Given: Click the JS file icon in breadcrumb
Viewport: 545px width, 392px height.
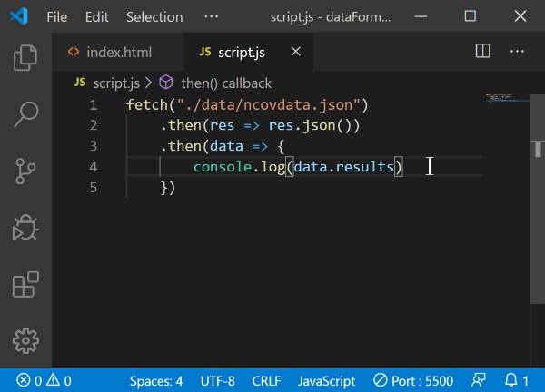Looking at the screenshot, I should coord(80,83).
